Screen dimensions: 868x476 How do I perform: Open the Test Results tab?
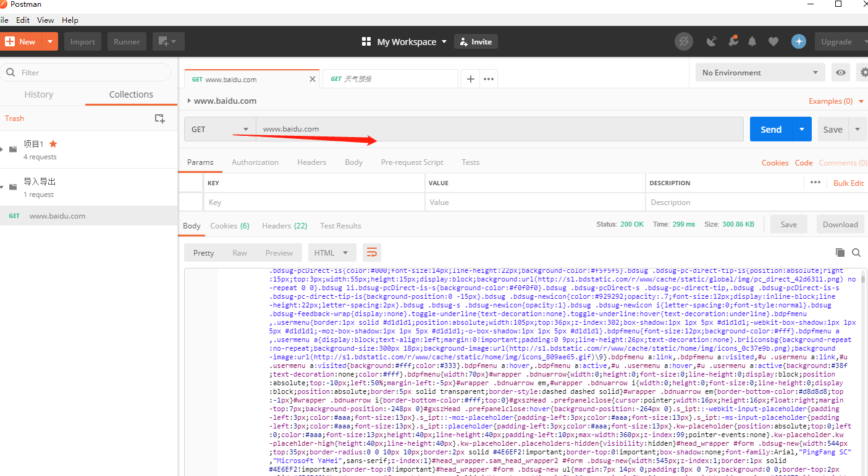[x=340, y=226]
